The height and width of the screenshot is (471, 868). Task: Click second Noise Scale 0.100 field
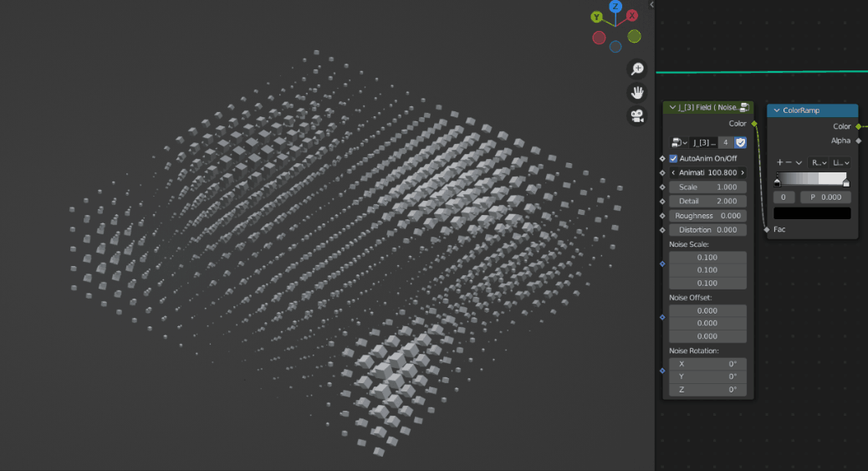pyautogui.click(x=708, y=270)
